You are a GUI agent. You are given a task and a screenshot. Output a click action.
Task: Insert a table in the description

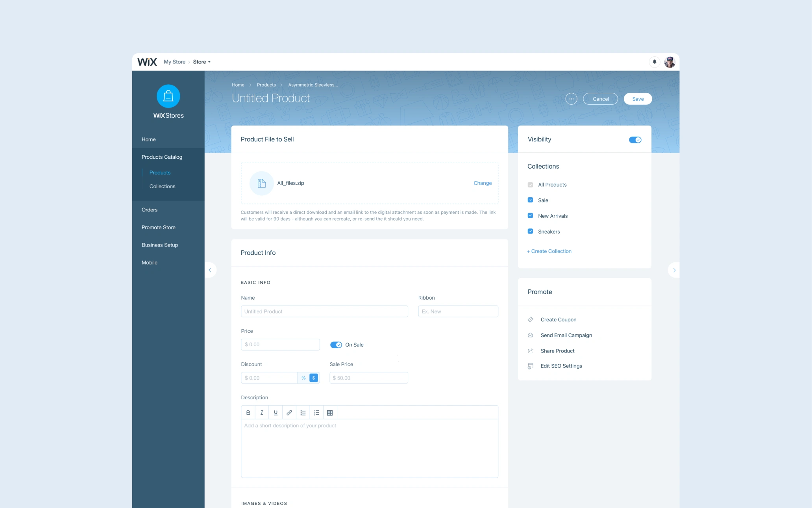(x=330, y=413)
